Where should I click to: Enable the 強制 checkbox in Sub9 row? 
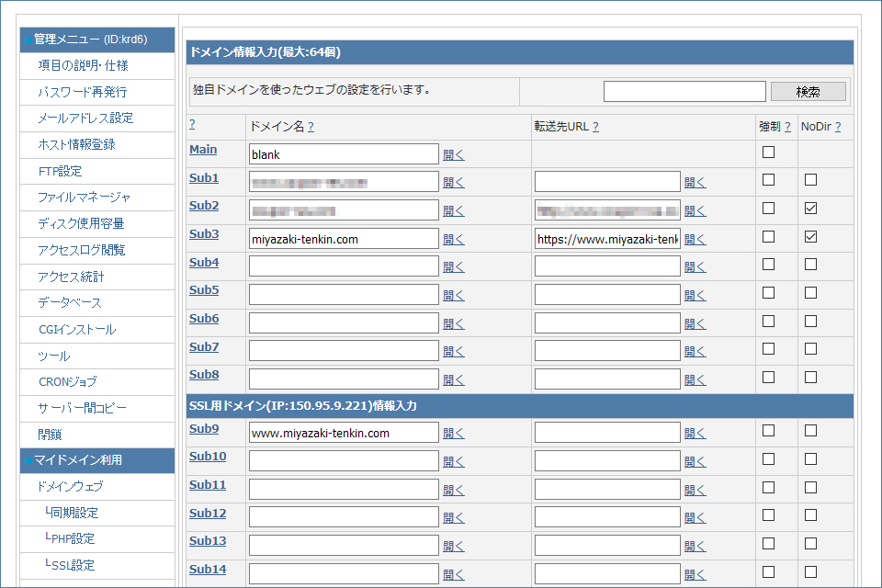(768, 431)
